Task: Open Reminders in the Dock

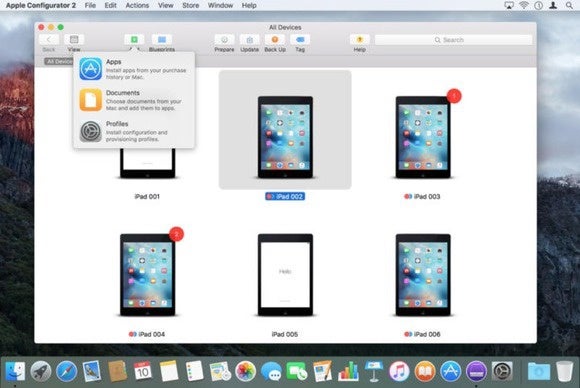Action: (194, 371)
